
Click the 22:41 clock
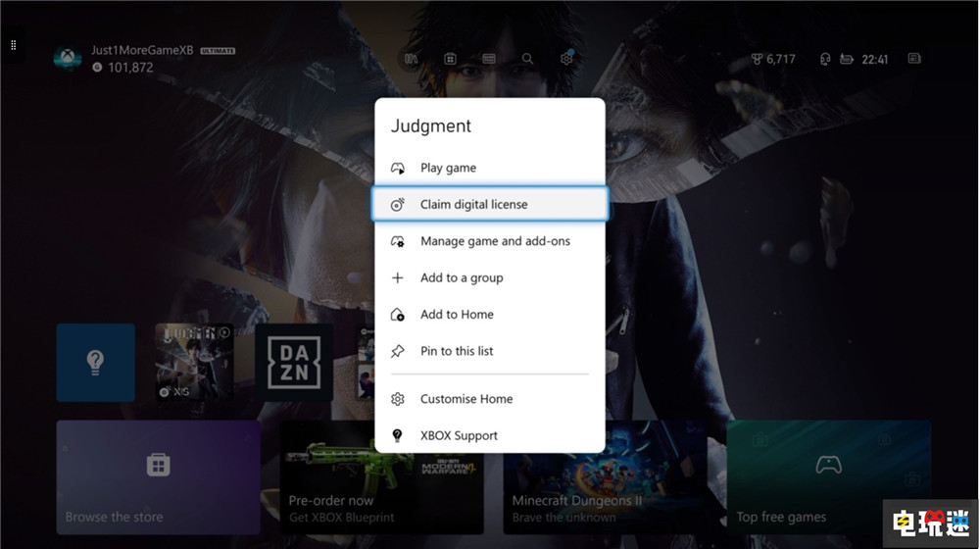tap(874, 60)
